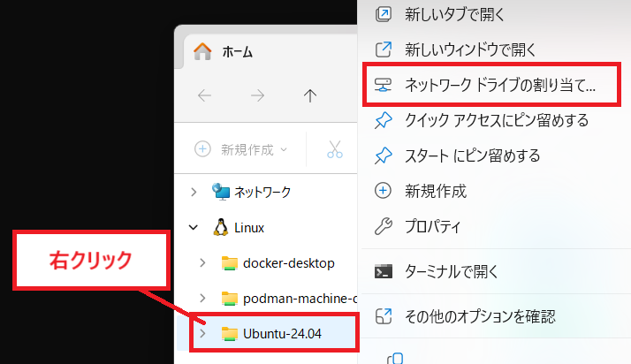Expand the ネットワーク tree node
The width and height of the screenshot is (631, 364).
(x=194, y=191)
